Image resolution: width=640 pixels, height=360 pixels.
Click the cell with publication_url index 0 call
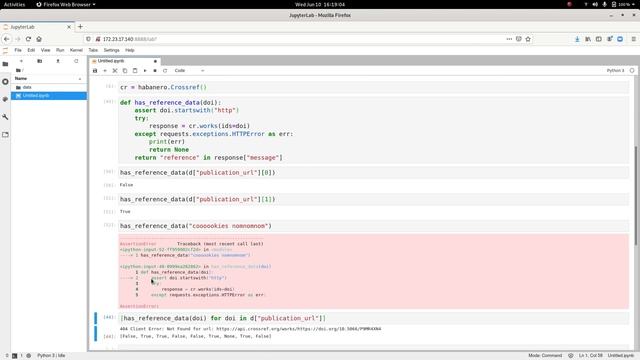373,173
